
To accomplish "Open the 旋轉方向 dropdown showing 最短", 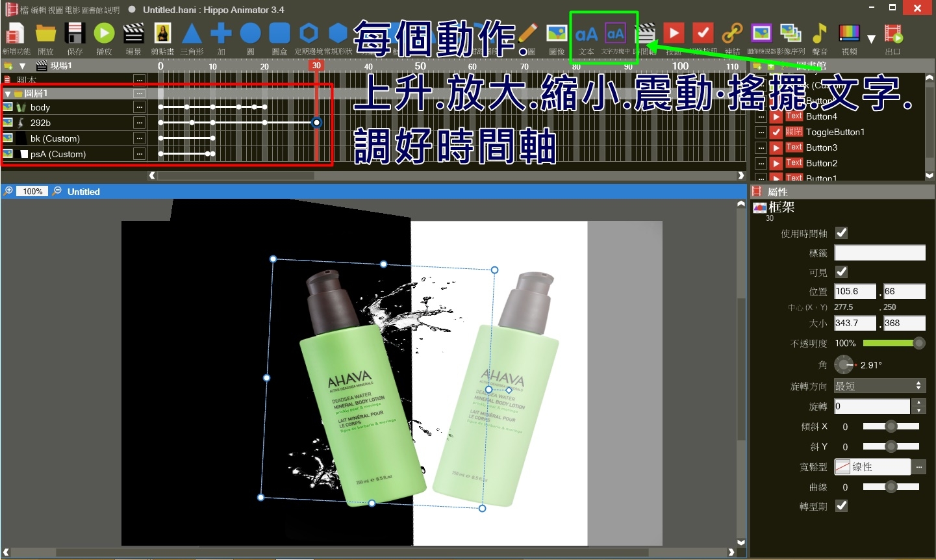I will [879, 386].
